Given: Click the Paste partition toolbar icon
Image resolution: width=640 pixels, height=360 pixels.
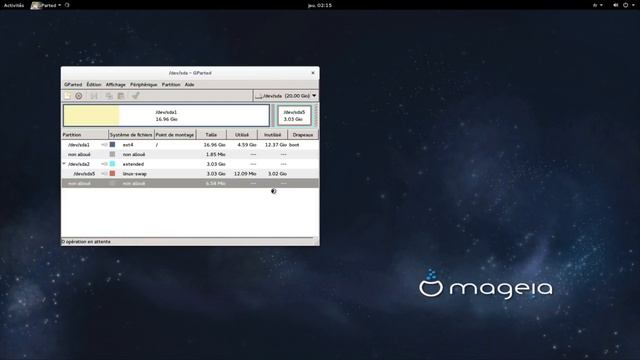Looking at the screenshot, I should tap(121, 96).
